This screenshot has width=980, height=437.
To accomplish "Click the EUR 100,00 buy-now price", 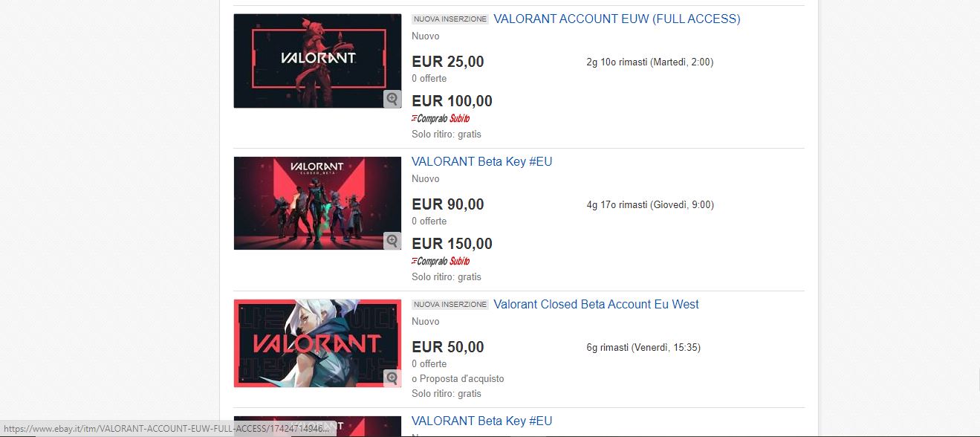I will tap(452, 102).
